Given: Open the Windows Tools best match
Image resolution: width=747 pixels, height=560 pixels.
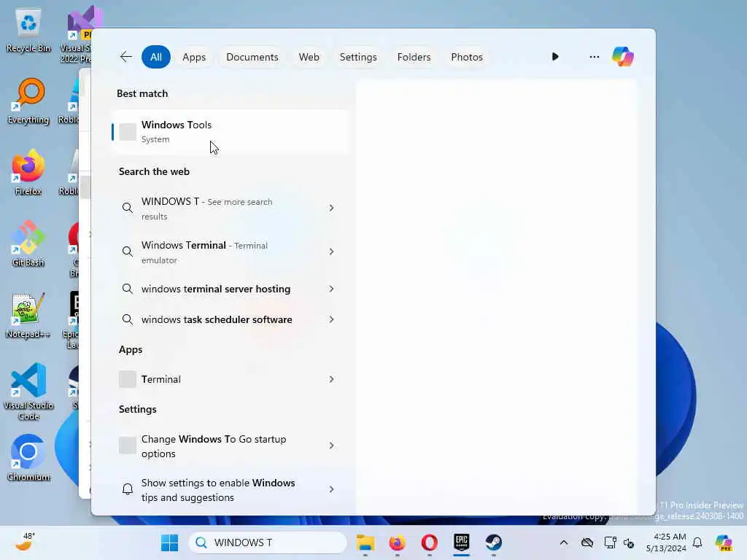Looking at the screenshot, I should click(x=230, y=132).
